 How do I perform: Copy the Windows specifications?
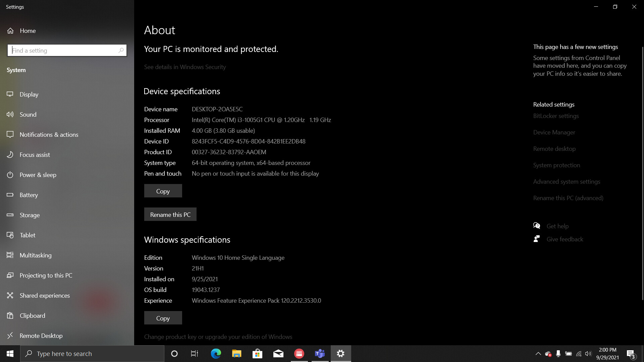pos(163,318)
